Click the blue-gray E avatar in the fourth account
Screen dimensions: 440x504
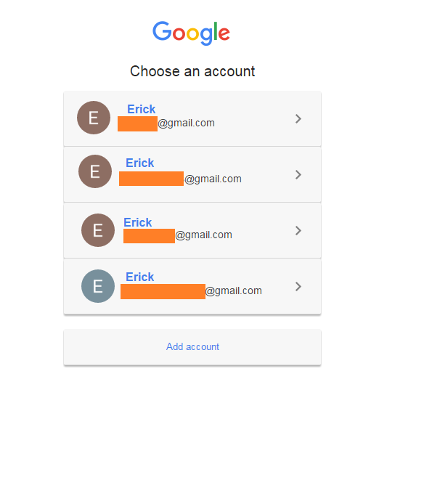pyautogui.click(x=98, y=286)
